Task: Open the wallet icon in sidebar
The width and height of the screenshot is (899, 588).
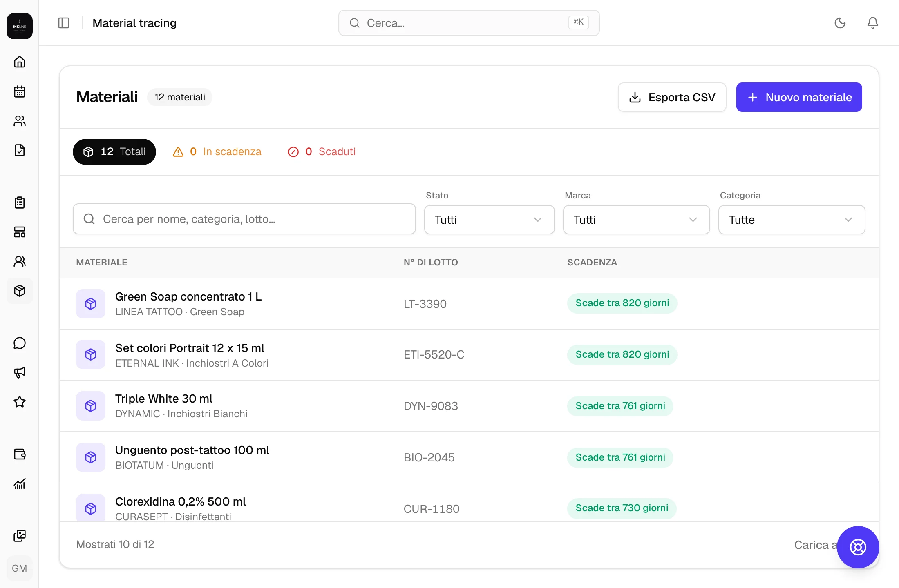Action: (x=20, y=454)
